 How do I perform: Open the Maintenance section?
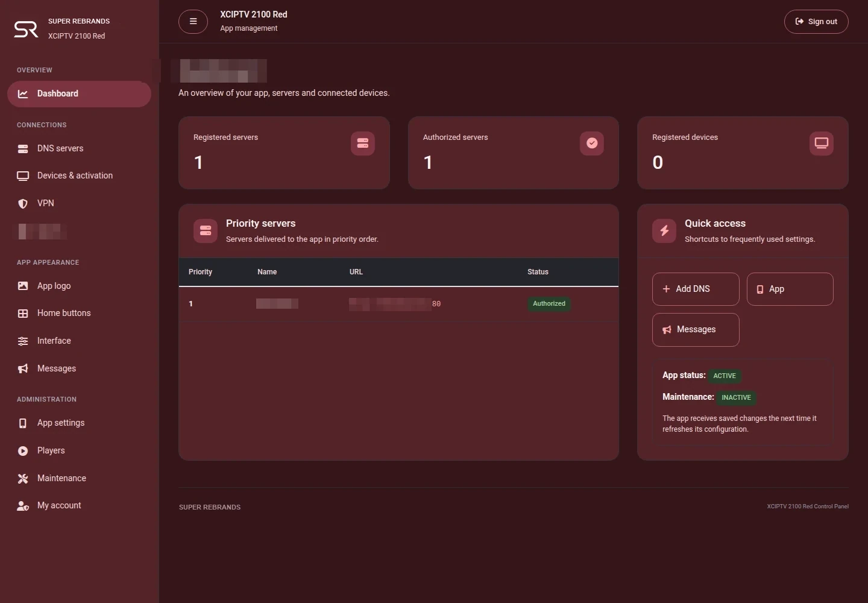pos(79,478)
